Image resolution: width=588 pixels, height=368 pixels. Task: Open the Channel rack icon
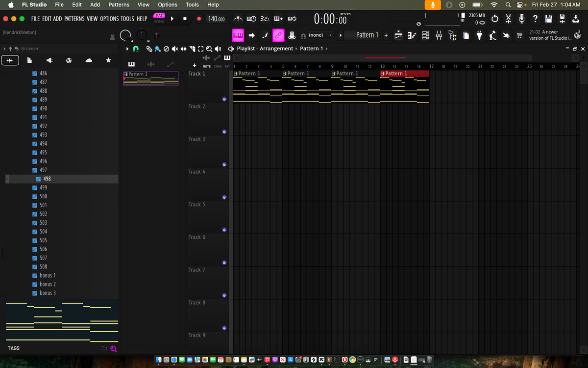[x=425, y=35]
